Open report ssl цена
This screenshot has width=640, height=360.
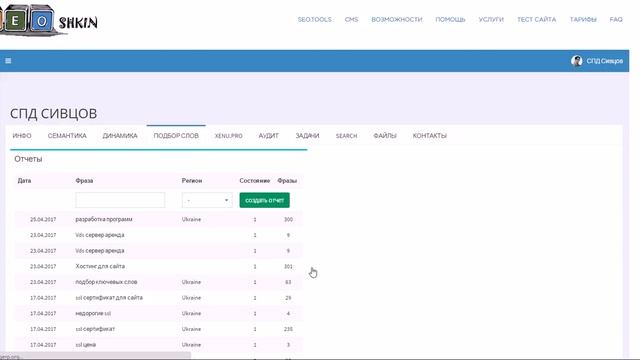click(x=85, y=344)
